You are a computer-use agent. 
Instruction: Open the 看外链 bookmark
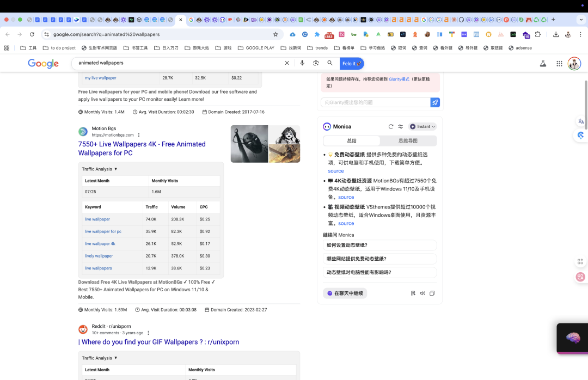click(x=443, y=48)
